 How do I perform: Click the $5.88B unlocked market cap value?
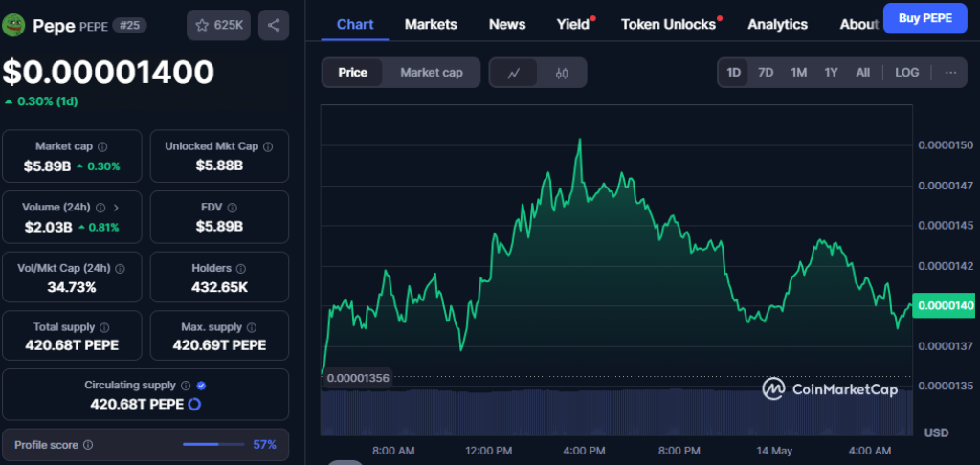pyautogui.click(x=219, y=166)
